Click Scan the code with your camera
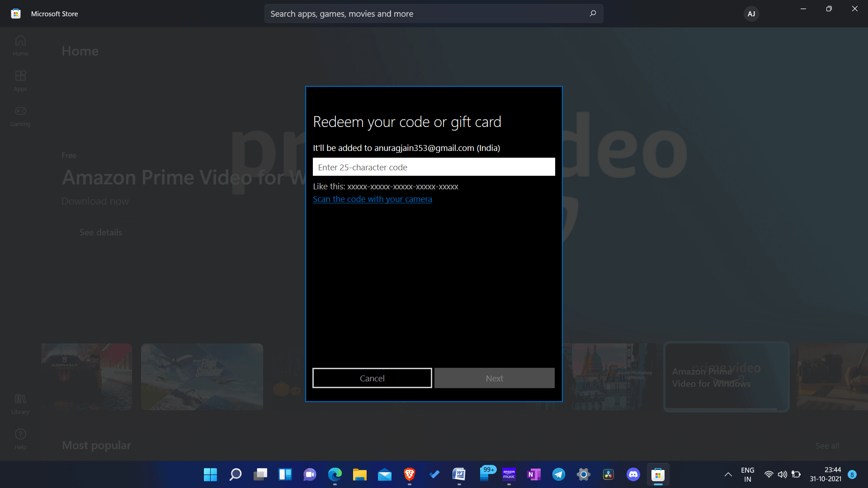The image size is (868, 488). 373,199
